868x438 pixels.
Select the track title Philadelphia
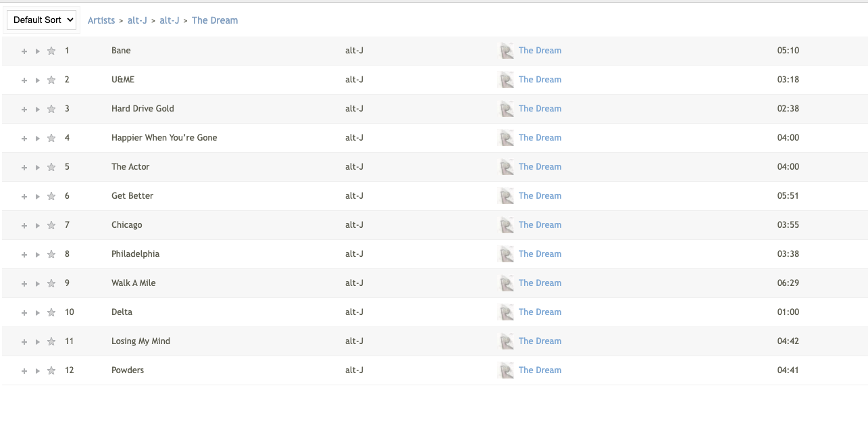point(135,254)
